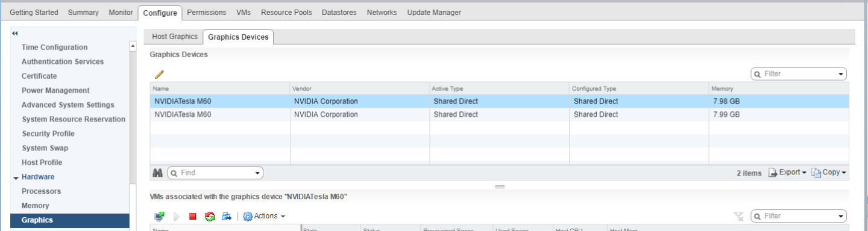868x231 pixels.
Task: Open the Networks tab
Action: point(382,12)
